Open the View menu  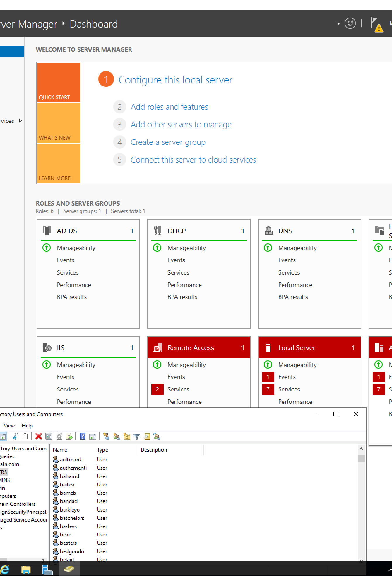[9, 426]
